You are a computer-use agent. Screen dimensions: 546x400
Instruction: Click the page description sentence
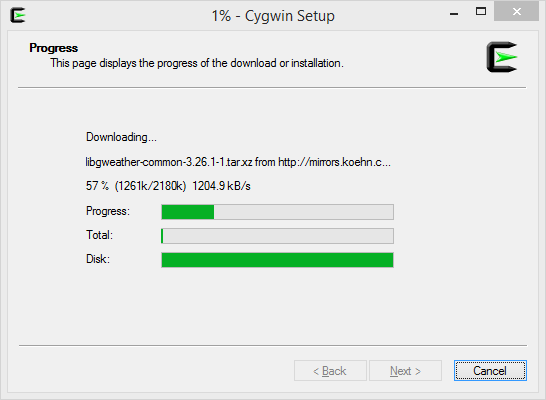tap(197, 63)
